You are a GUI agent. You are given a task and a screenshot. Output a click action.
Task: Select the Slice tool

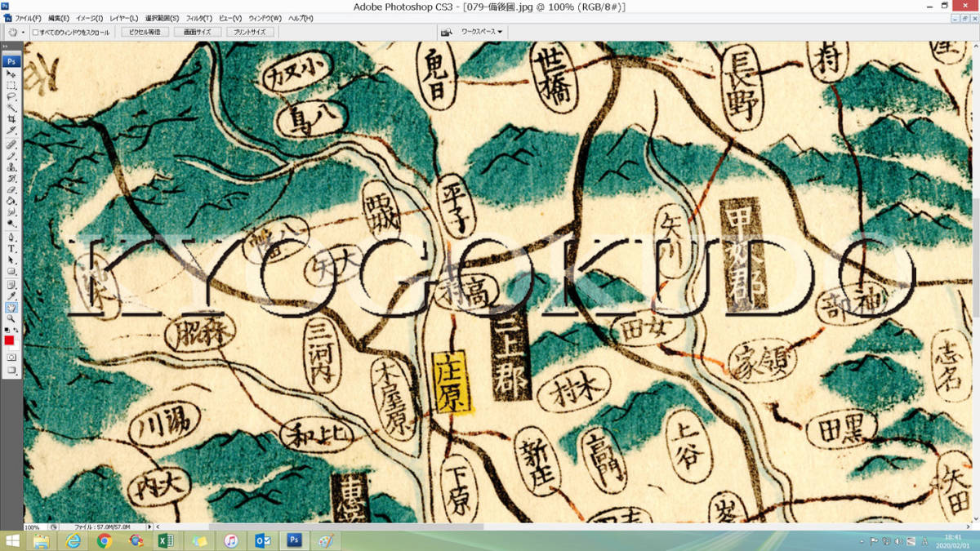(x=11, y=129)
